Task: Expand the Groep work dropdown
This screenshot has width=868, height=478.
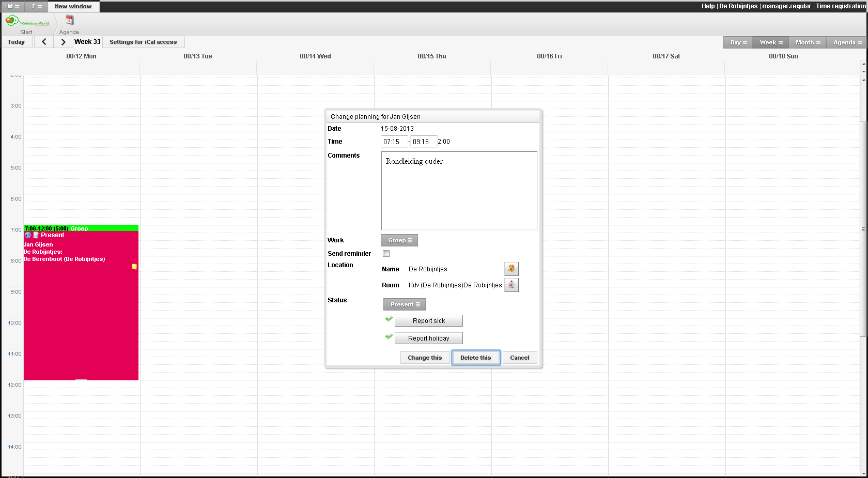Action: (399, 240)
